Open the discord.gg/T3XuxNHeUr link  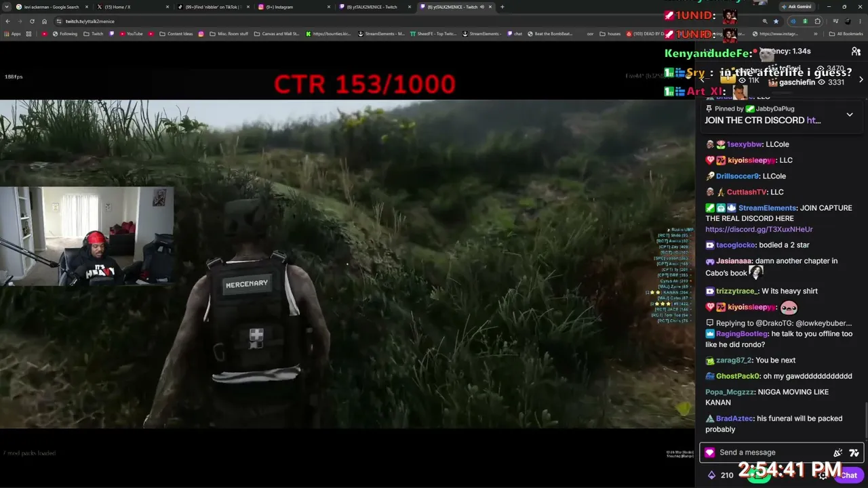coord(759,230)
